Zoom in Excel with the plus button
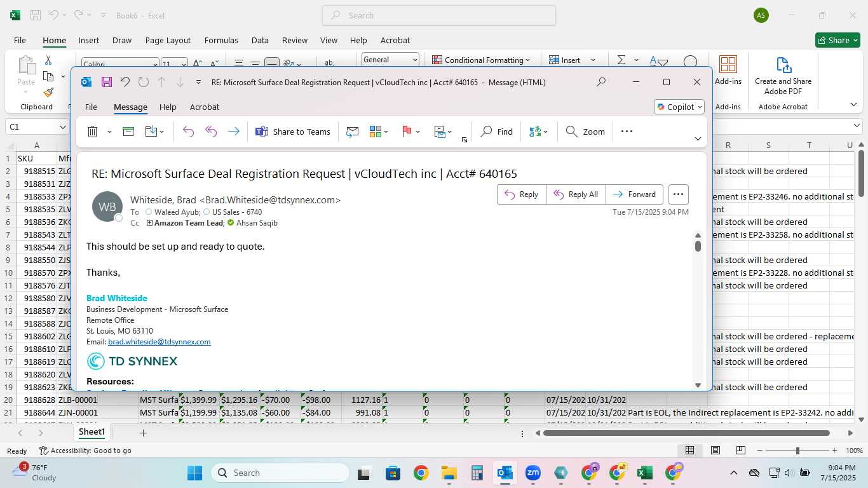868x488 pixels. (836, 451)
